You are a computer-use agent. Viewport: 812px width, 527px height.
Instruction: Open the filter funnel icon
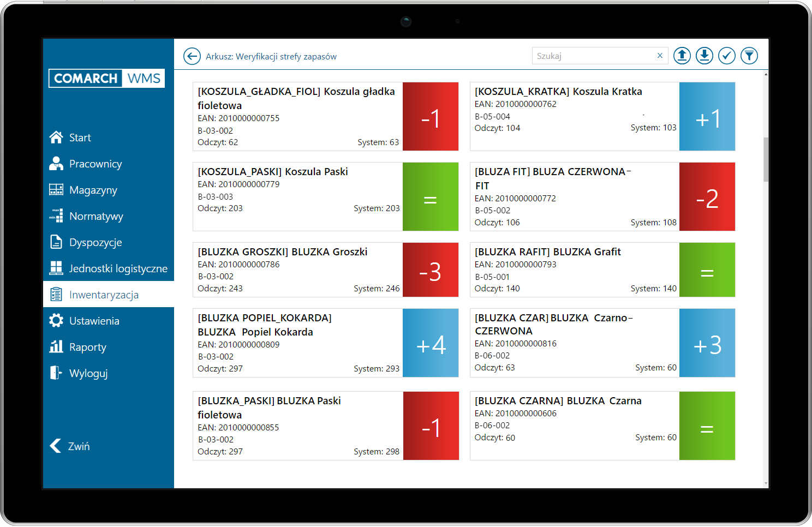[x=749, y=56]
